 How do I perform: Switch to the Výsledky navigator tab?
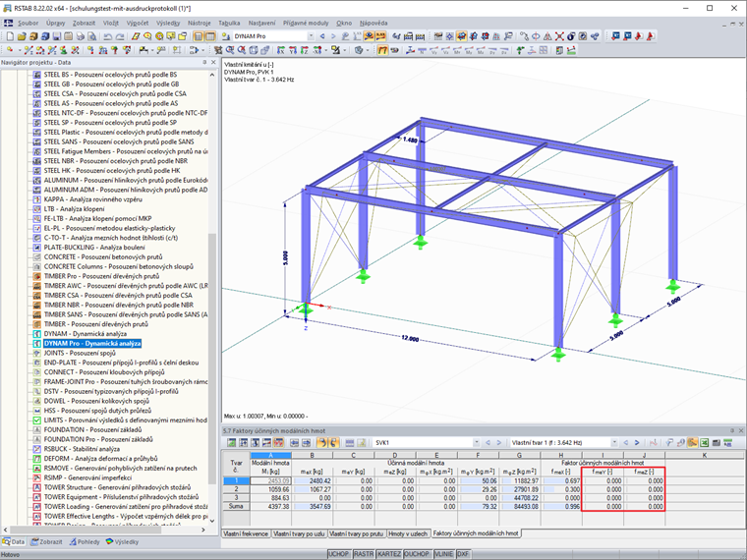coord(123,542)
